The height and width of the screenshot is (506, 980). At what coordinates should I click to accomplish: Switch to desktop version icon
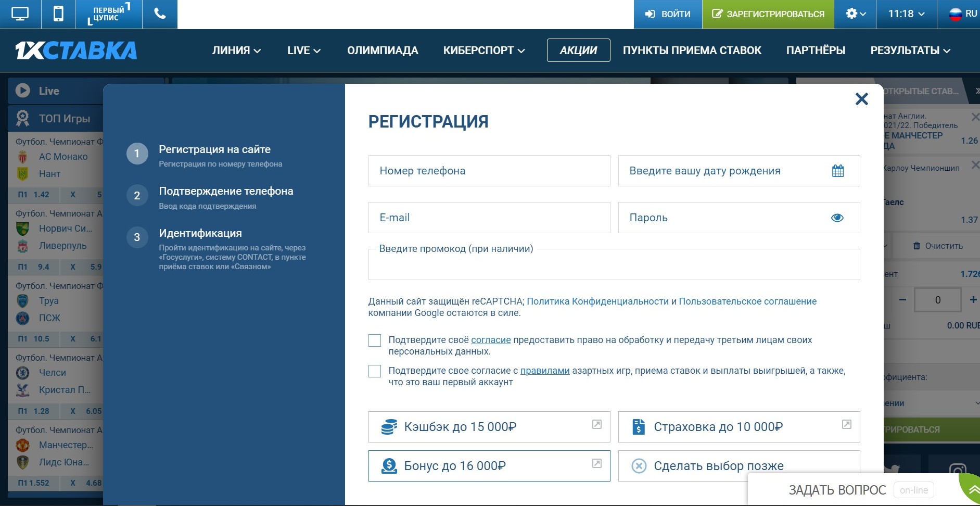(x=20, y=14)
